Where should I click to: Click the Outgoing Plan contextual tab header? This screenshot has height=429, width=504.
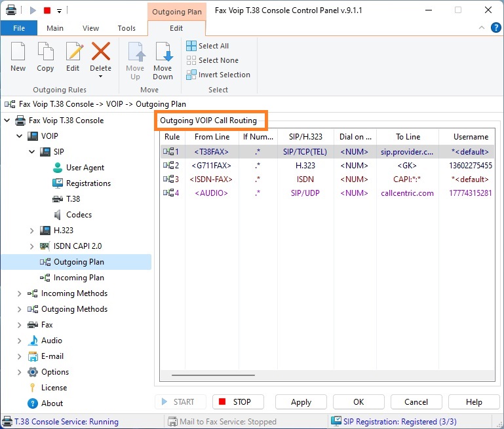tap(177, 12)
